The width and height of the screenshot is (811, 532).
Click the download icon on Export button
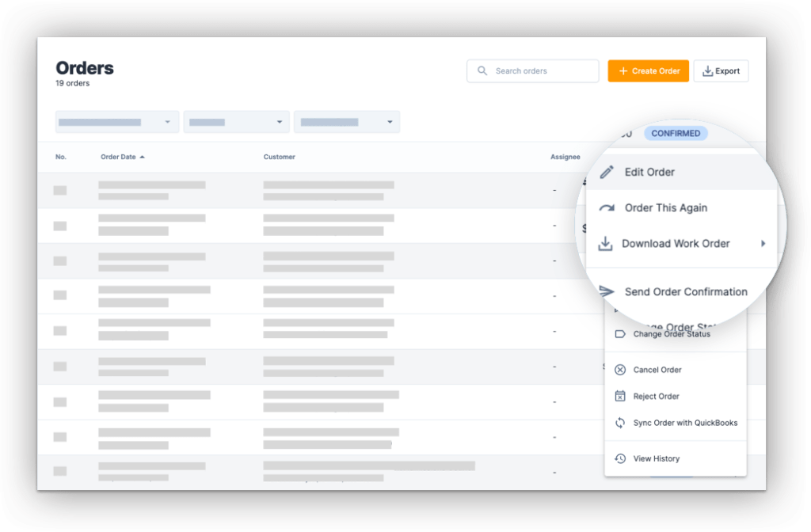click(x=707, y=70)
